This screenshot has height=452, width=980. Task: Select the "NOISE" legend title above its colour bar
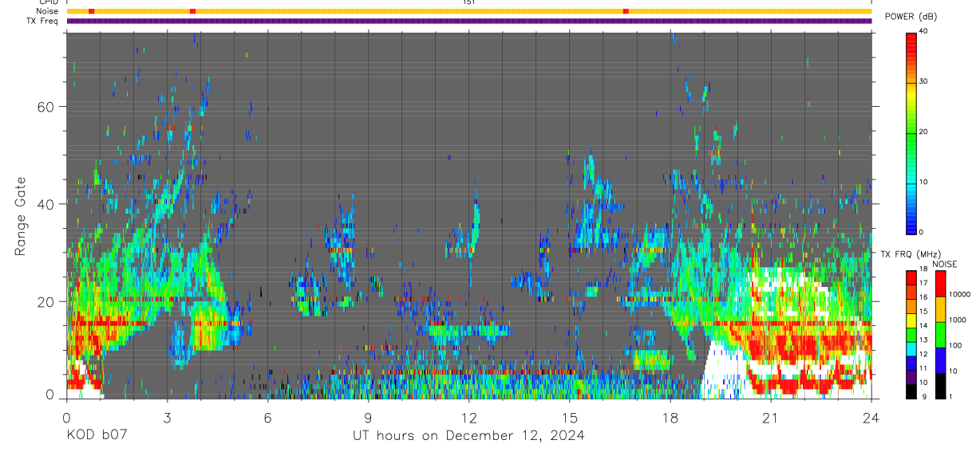click(944, 264)
